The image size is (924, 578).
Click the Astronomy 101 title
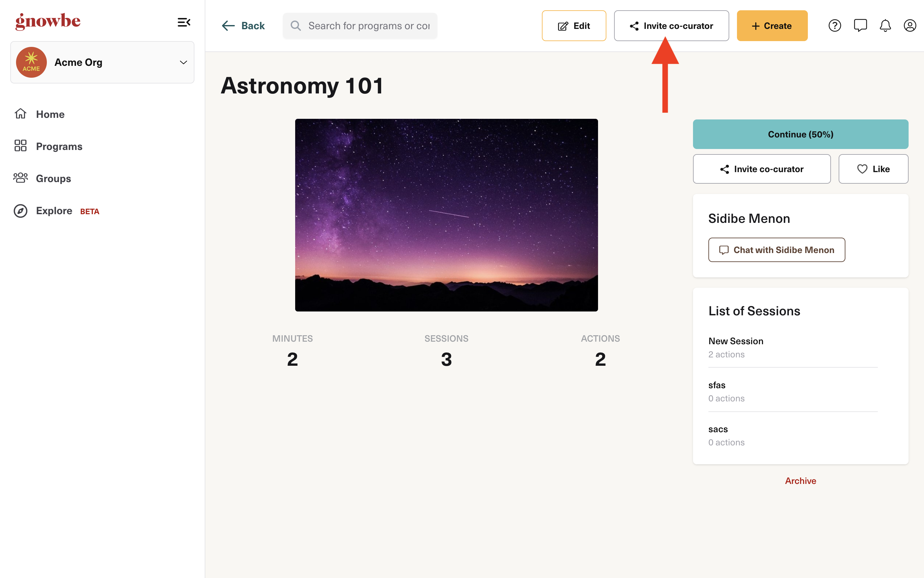(x=302, y=86)
